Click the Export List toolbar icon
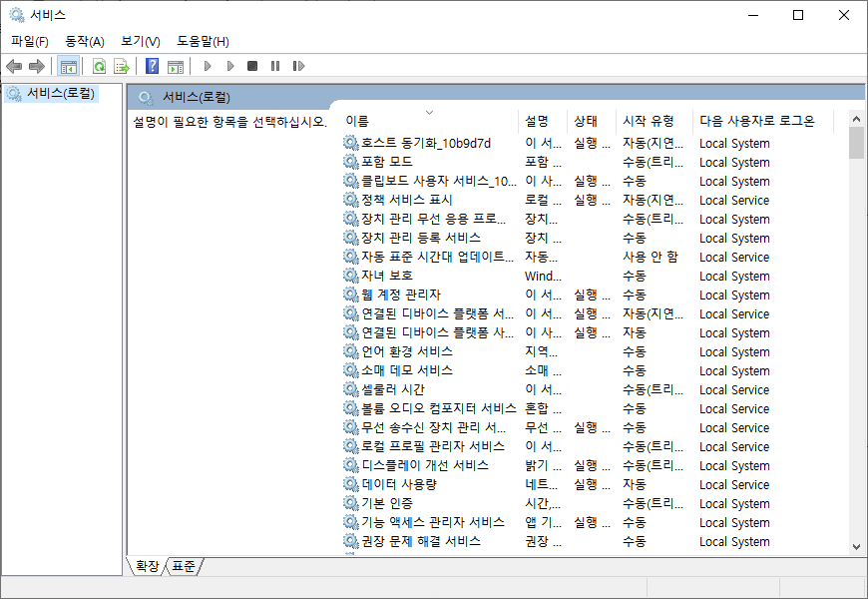868x599 pixels. coord(122,67)
